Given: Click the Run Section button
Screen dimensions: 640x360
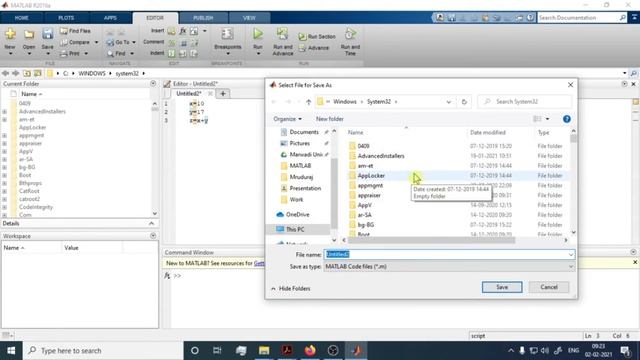Looking at the screenshot, I should point(317,37).
